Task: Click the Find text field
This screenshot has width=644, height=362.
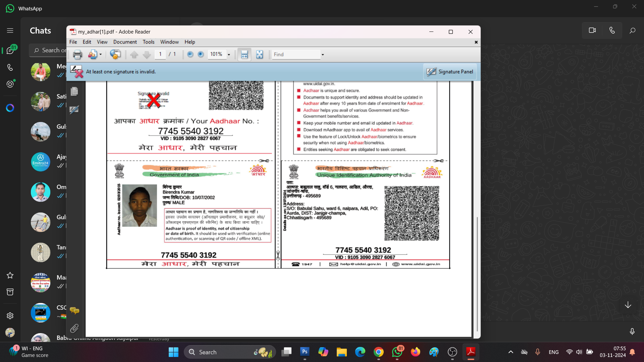Action: (296, 55)
